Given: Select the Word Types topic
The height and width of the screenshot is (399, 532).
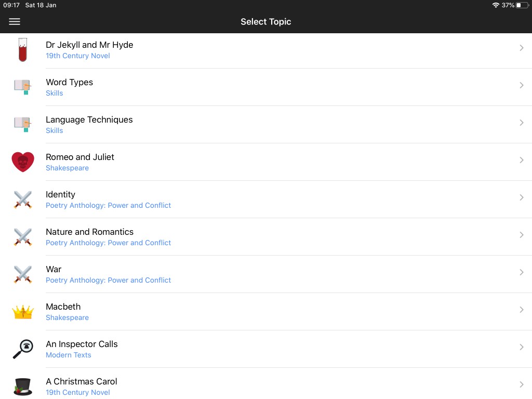Looking at the screenshot, I should pos(69,82).
